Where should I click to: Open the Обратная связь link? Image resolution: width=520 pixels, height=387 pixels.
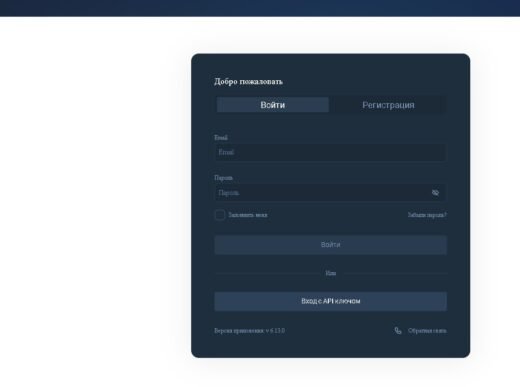[427, 331]
